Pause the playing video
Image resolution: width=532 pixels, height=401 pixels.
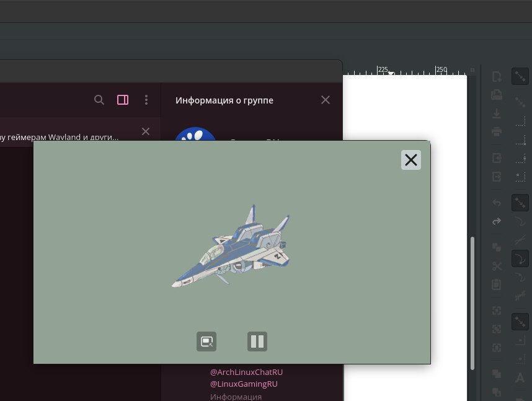click(x=257, y=342)
